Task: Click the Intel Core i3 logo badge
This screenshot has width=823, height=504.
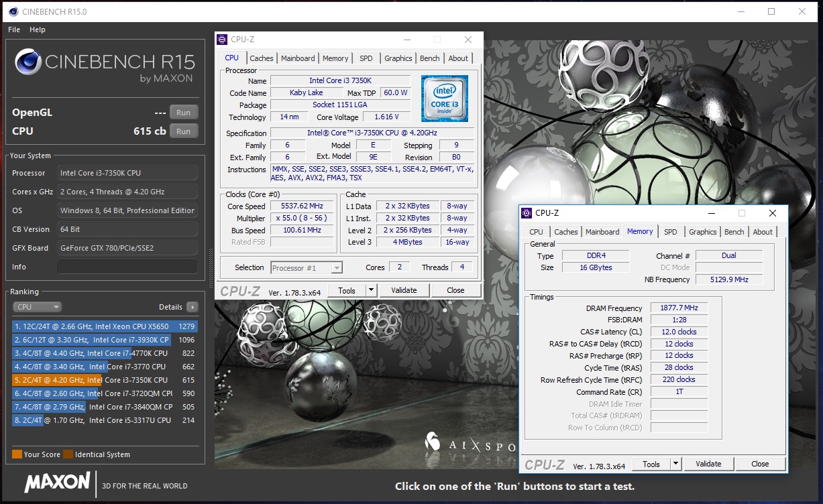Action: (x=444, y=98)
